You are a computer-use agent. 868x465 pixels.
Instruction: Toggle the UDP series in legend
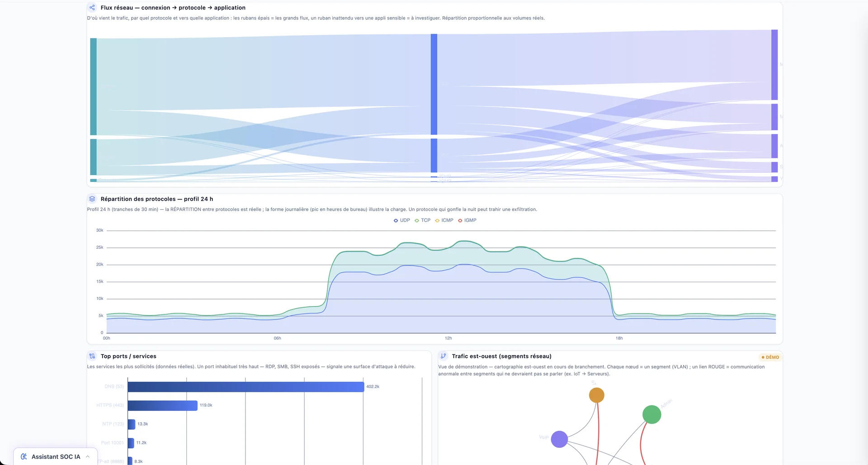tap(402, 220)
